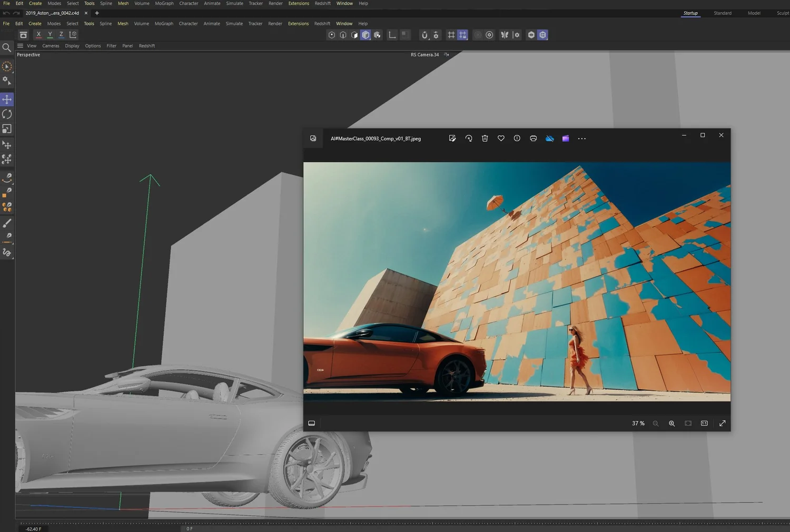
Task: Toggle the X axis lock
Action: (38, 34)
